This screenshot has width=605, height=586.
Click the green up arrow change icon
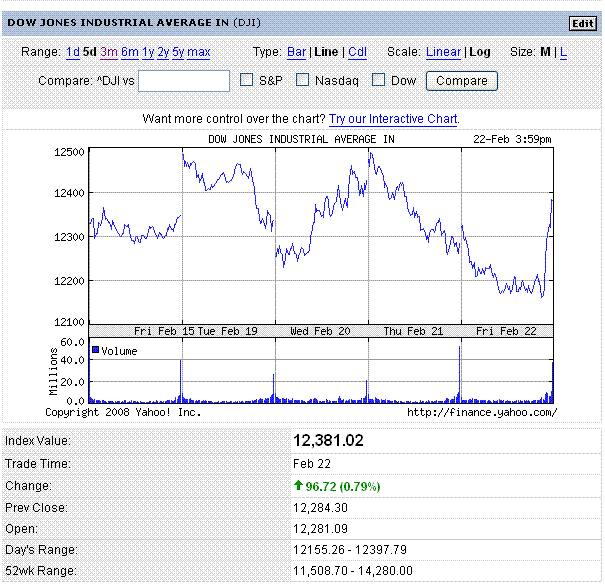[x=298, y=486]
